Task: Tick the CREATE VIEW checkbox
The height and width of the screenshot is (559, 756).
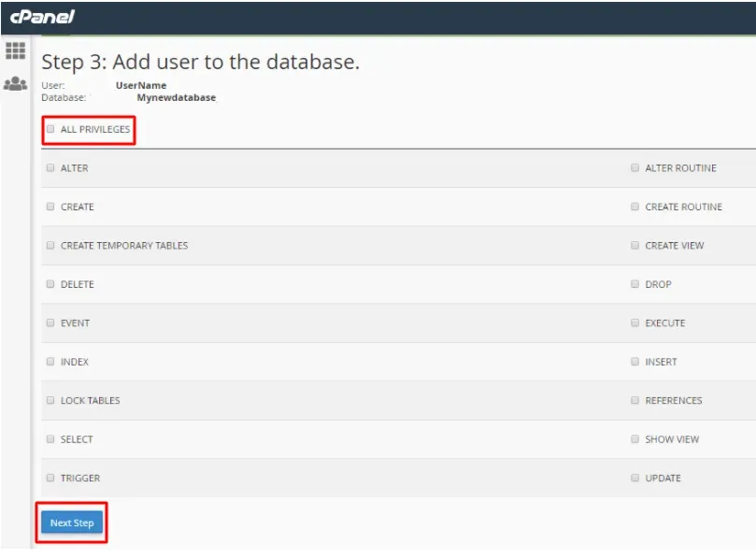Action: click(635, 245)
